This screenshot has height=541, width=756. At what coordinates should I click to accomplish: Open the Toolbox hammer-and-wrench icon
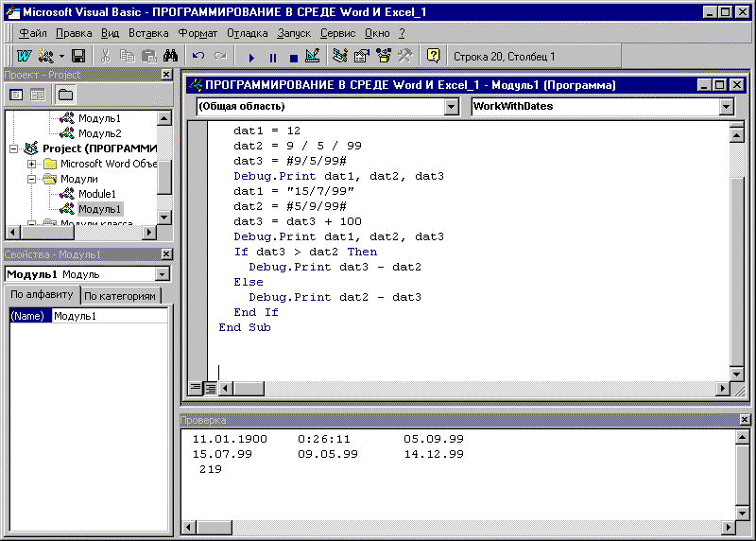[x=405, y=57]
